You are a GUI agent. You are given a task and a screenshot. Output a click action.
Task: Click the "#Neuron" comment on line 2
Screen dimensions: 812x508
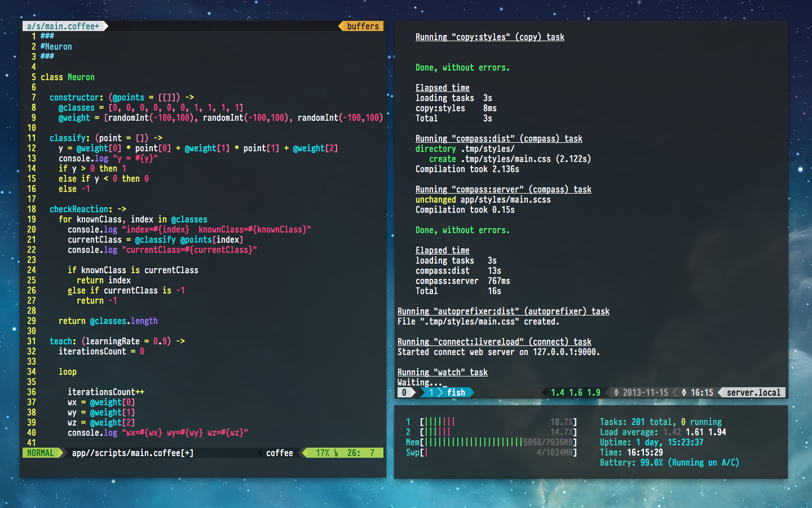pos(56,47)
